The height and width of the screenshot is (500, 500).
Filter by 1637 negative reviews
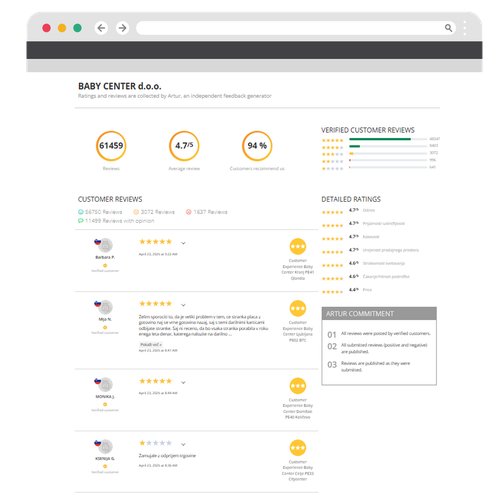pos(206,212)
